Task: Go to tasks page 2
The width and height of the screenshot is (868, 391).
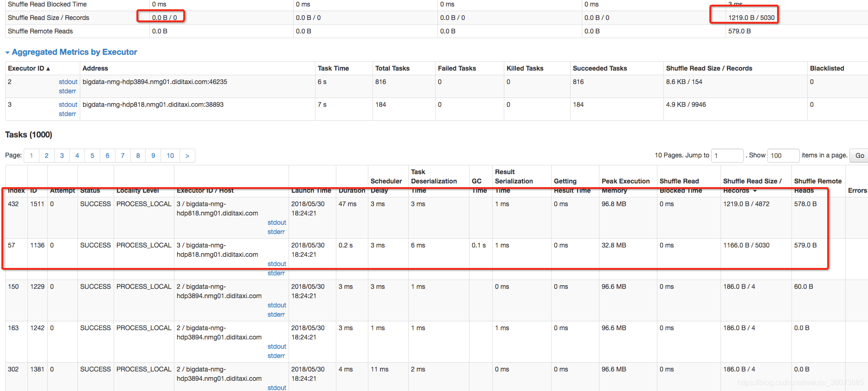Action: point(46,156)
